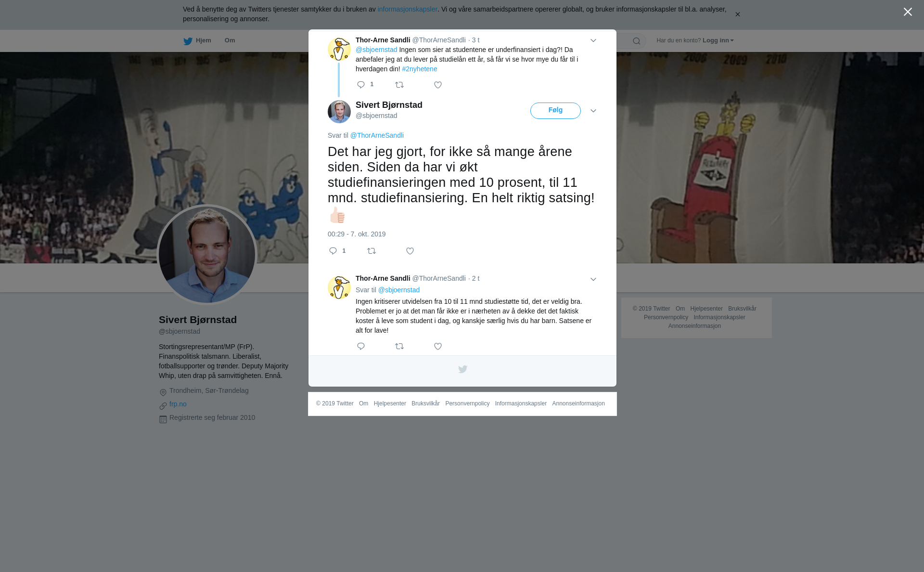This screenshot has width=924, height=572.
Task: Click the search magnifier icon
Action: coord(637,41)
